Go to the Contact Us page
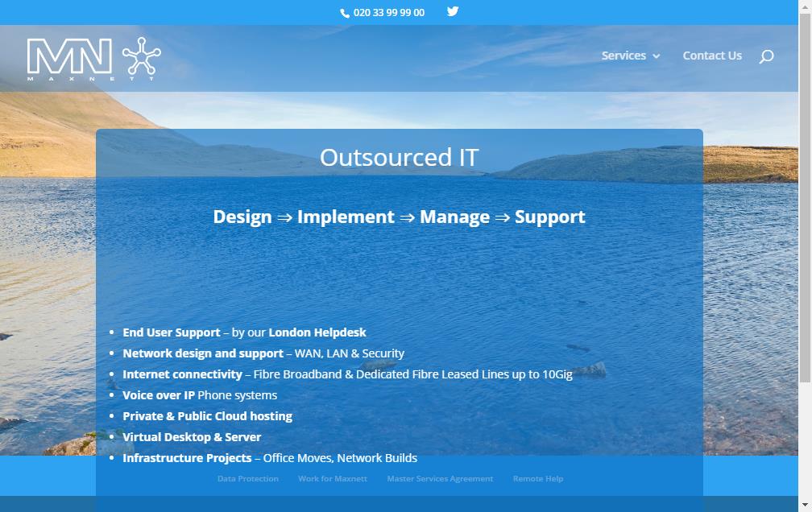Screen dimensions: 812x512 [x=712, y=56]
